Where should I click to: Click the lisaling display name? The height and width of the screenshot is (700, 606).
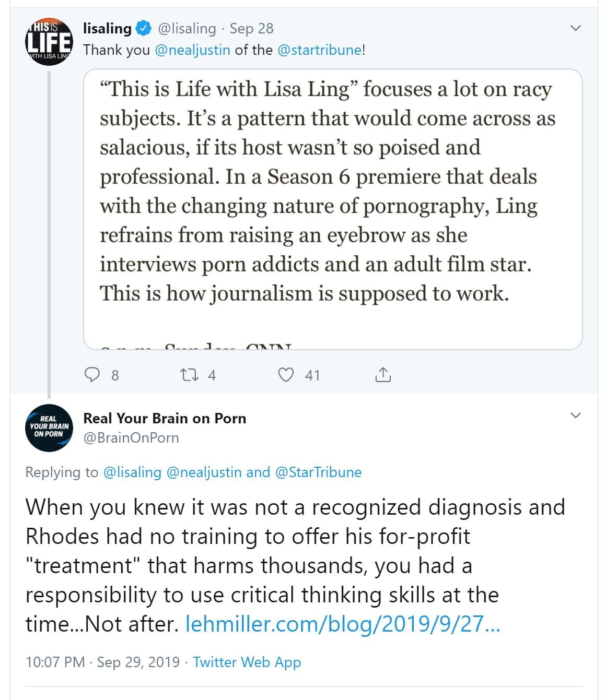pyautogui.click(x=107, y=29)
